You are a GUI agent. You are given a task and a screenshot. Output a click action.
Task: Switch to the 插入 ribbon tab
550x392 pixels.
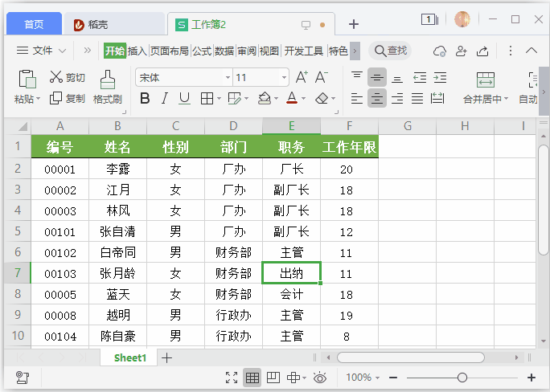click(x=137, y=51)
